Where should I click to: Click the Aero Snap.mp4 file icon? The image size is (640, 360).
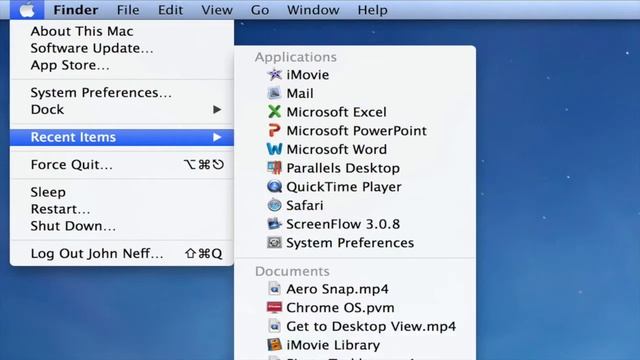(274, 289)
